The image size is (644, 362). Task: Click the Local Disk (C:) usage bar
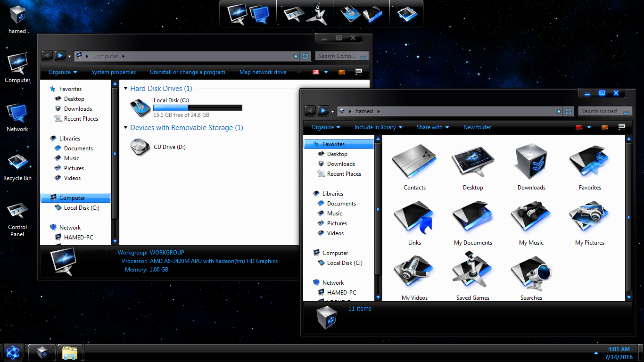click(198, 108)
